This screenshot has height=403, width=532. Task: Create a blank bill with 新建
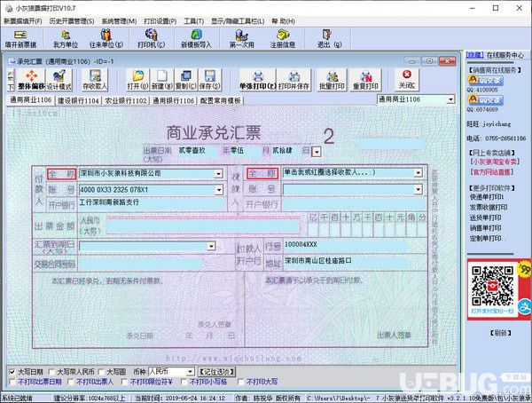(162, 80)
